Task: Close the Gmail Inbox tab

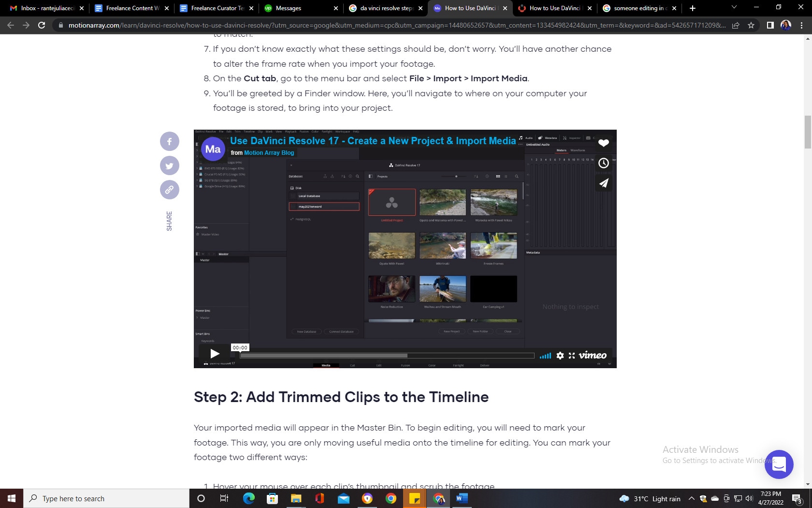Action: (x=82, y=8)
